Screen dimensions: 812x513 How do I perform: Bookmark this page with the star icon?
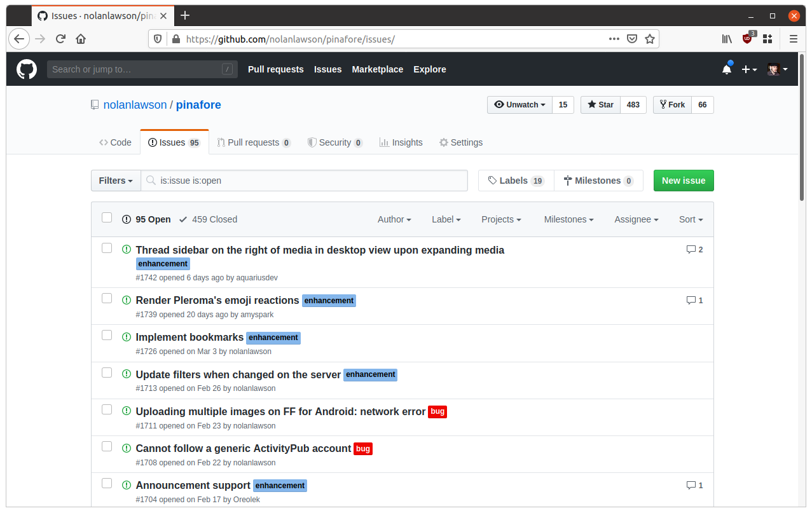649,39
